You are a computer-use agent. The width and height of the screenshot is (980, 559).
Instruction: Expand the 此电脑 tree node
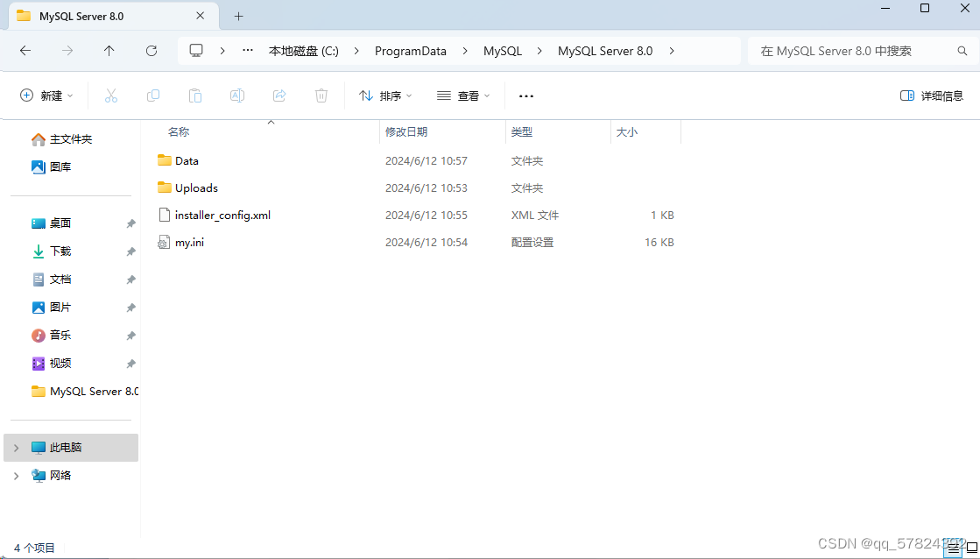click(x=16, y=448)
